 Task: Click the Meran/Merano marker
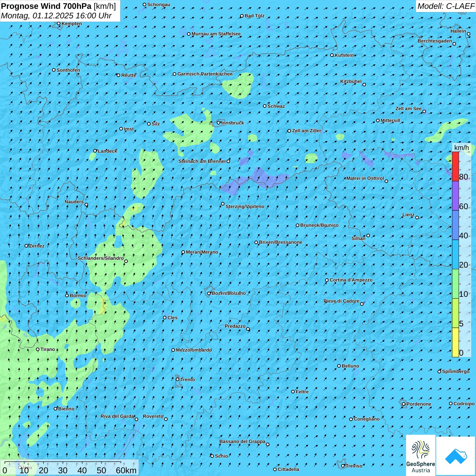click(183, 252)
